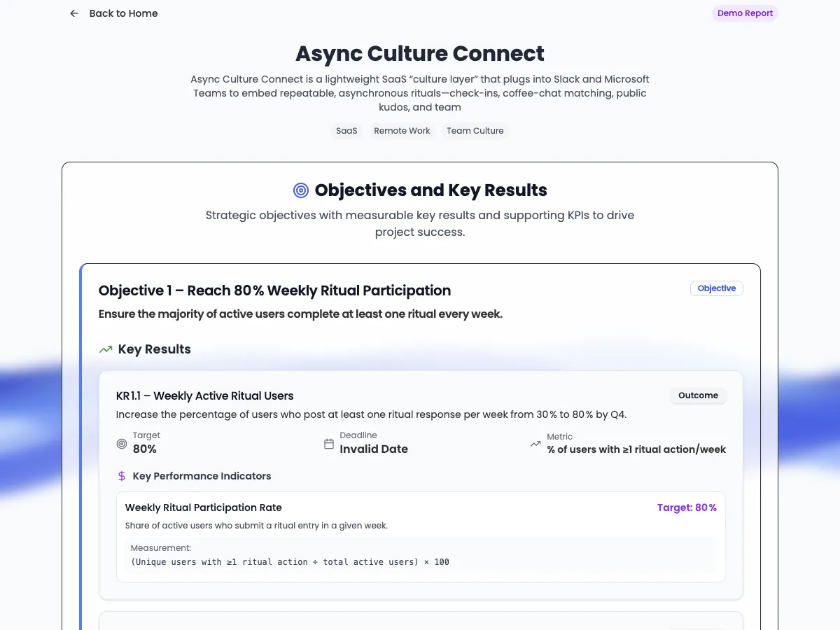This screenshot has height=630, width=840.
Task: Click the Objectives and Key Results heading
Action: coord(431,190)
